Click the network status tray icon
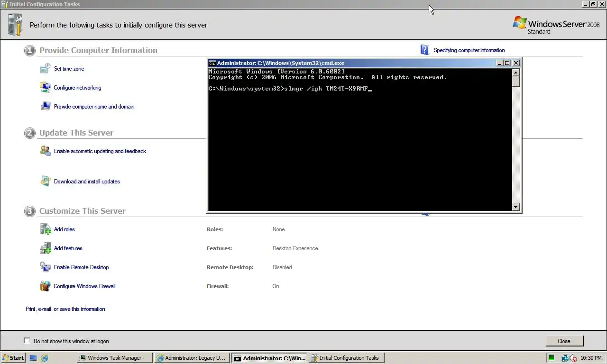 pos(565,358)
